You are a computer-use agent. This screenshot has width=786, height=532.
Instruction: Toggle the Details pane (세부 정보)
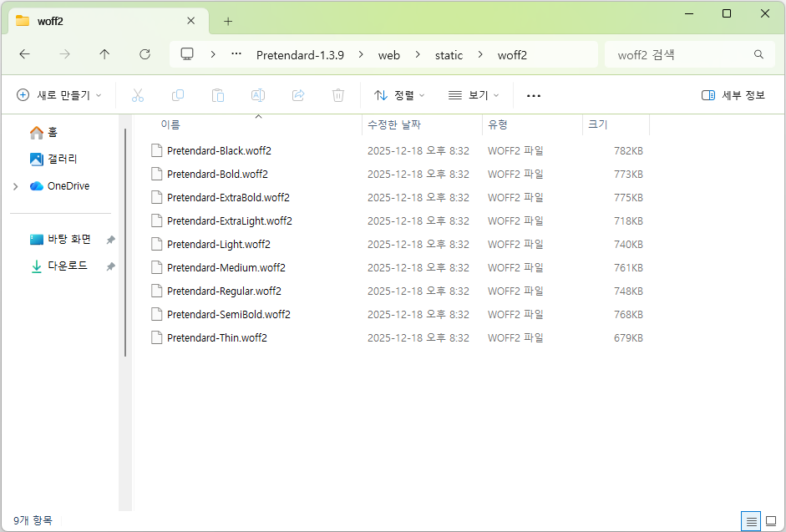tap(733, 95)
